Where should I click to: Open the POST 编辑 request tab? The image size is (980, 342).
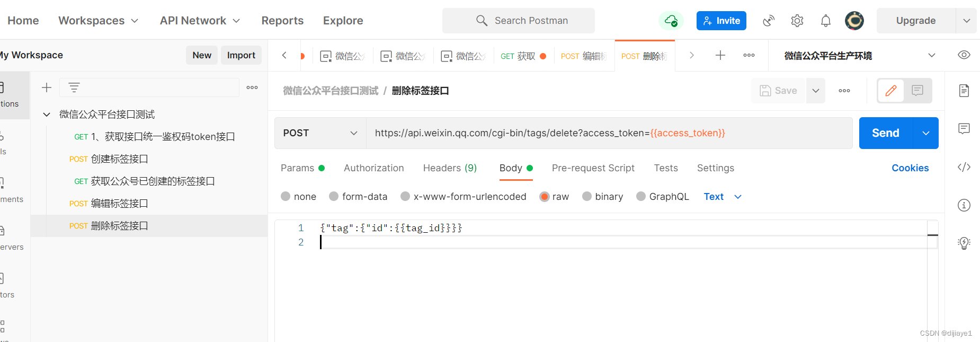[584, 56]
